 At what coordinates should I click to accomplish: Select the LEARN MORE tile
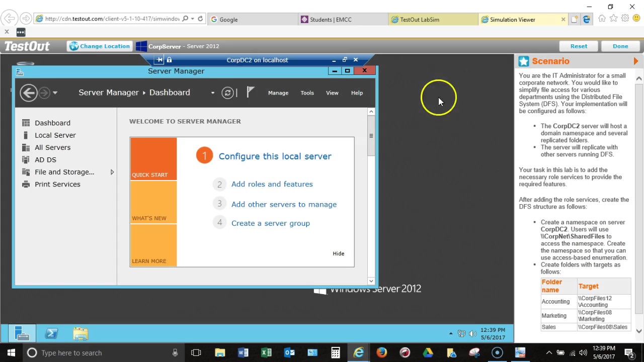pos(153,245)
